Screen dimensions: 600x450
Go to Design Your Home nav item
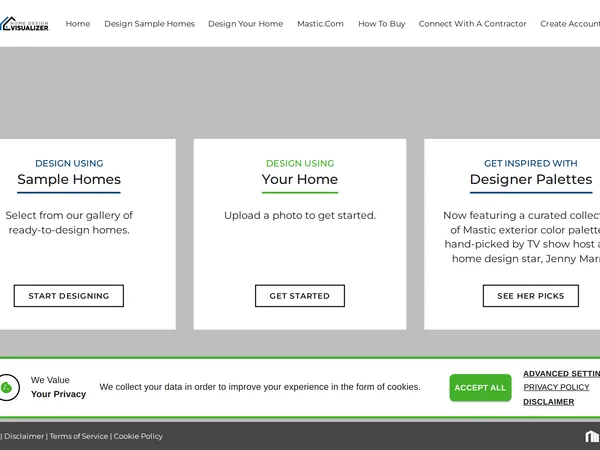[245, 24]
